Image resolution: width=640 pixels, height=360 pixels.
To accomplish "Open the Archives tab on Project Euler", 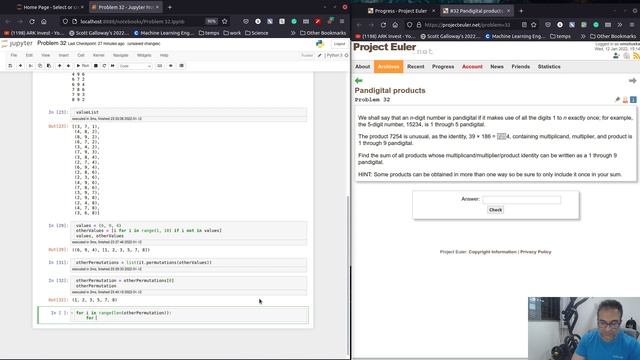I will coord(388,67).
